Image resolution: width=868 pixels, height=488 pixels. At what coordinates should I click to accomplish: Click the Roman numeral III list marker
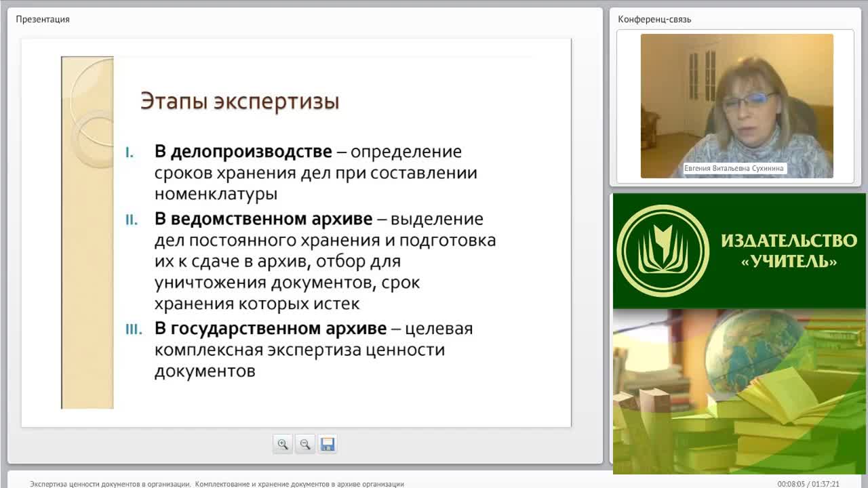(134, 329)
